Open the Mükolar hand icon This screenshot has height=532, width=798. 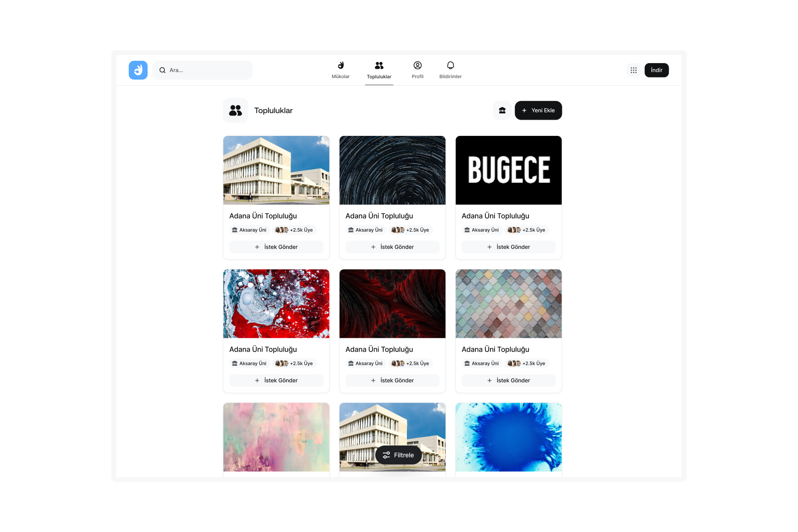tap(341, 65)
